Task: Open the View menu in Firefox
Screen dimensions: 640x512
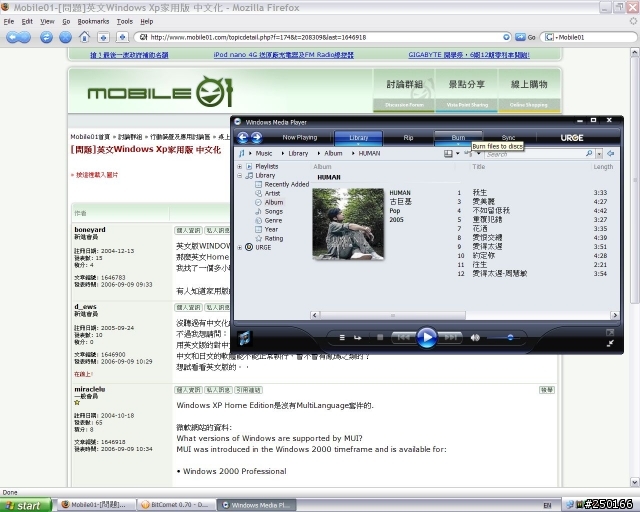Action: (47, 22)
